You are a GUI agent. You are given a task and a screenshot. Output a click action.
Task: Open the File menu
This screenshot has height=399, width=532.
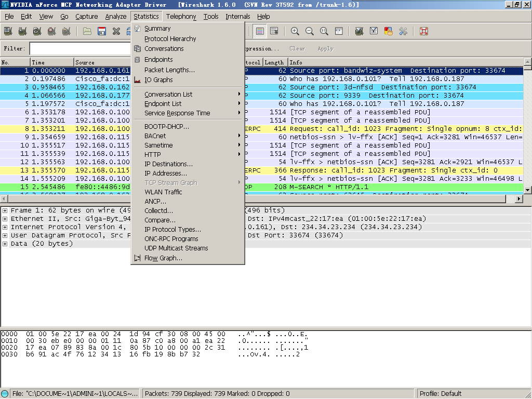9,16
